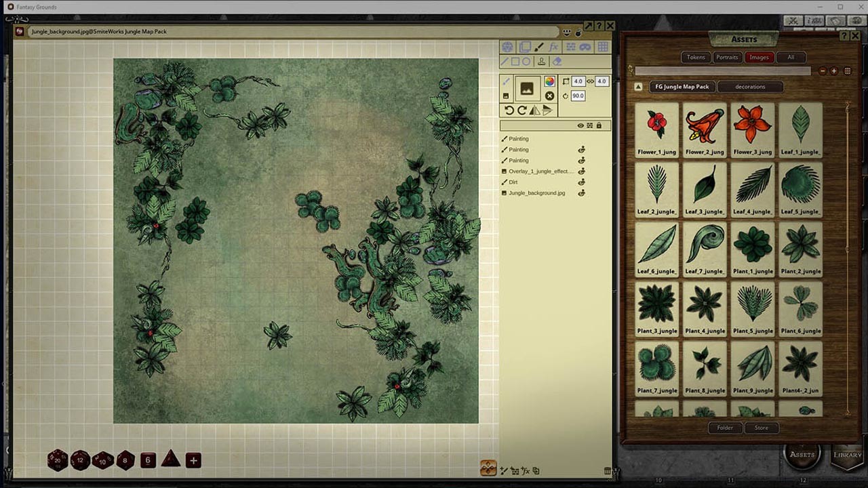This screenshot has width=868, height=488.
Task: Open the FG Jungle Map Pack folder
Action: [x=681, y=87]
